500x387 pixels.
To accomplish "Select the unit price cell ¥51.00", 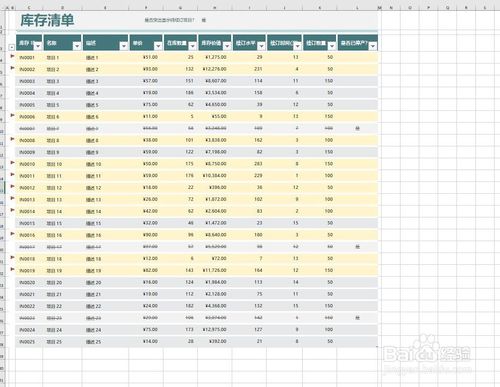I will (x=146, y=57).
